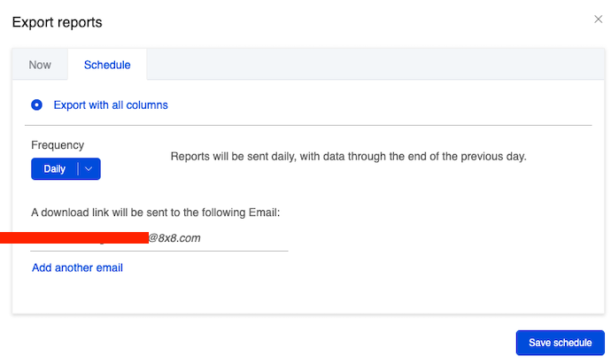Click the Add another email link
The height and width of the screenshot is (364, 611).
pos(77,267)
